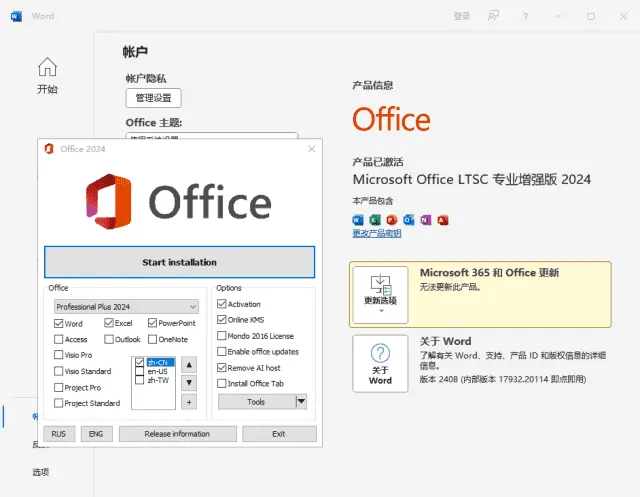Image resolution: width=640 pixels, height=497 pixels.
Task: Click the Word product icon under 本产品包含
Action: point(358,220)
